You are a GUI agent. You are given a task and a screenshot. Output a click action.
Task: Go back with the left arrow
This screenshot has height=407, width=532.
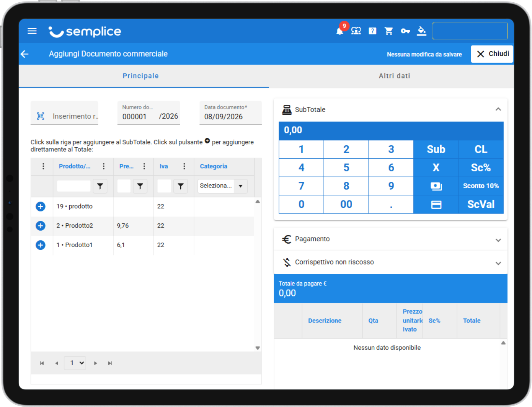(25, 54)
